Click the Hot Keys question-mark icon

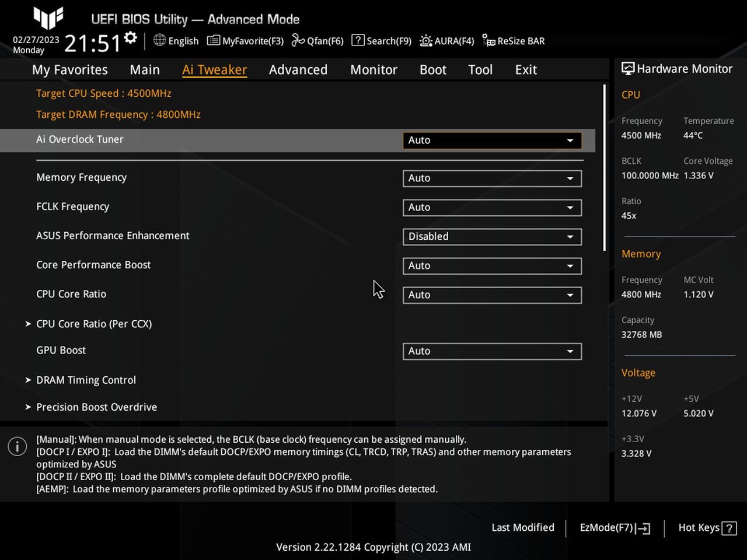click(x=729, y=528)
